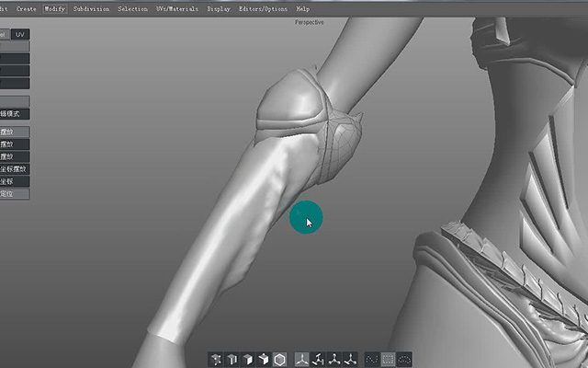Select object selection mode cube icon
Image resolution: width=588 pixels, height=368 pixels.
(264, 359)
